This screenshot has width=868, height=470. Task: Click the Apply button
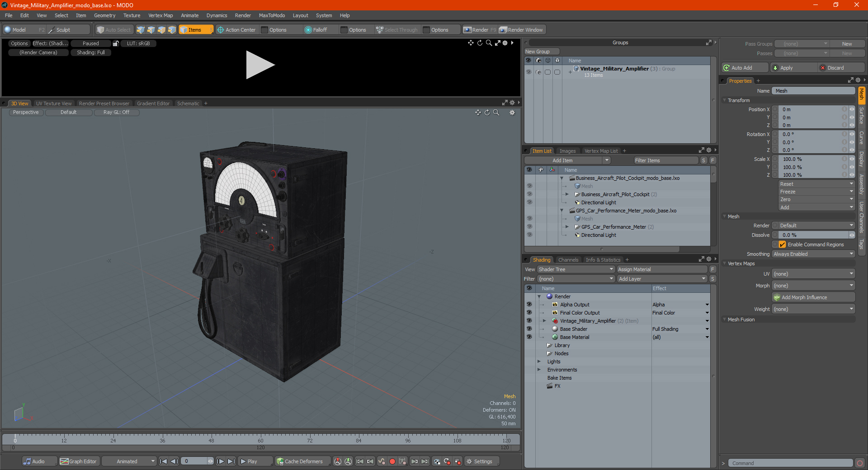tap(793, 68)
